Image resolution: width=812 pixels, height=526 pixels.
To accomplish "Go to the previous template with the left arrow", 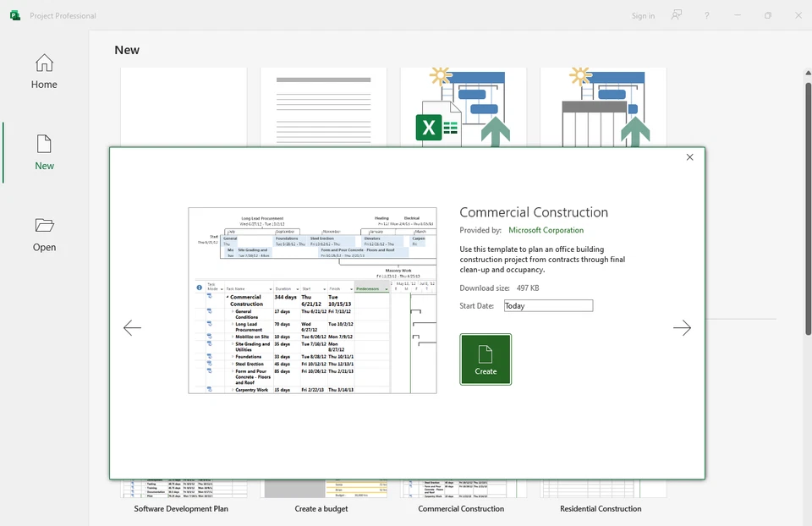I will 132,328.
